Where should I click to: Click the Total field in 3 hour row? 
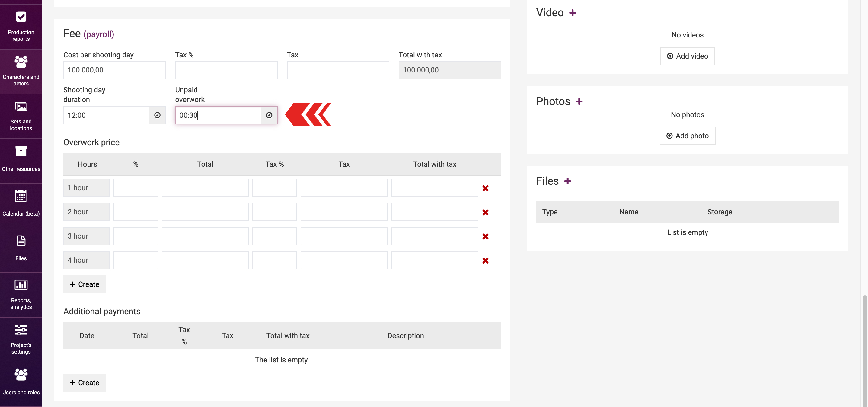point(205,236)
